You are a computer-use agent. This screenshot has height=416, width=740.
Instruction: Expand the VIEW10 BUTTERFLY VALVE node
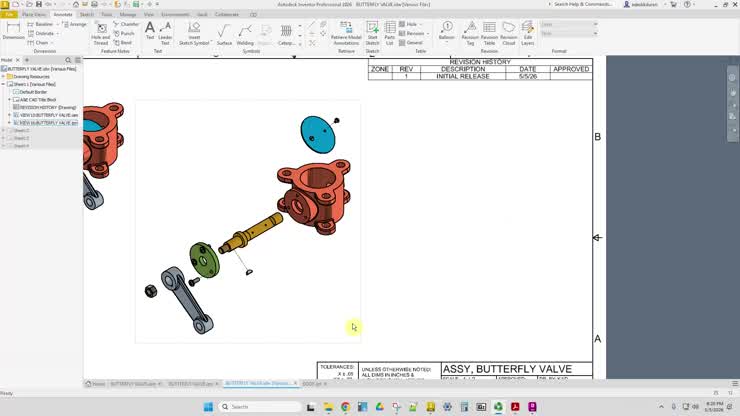(9, 115)
